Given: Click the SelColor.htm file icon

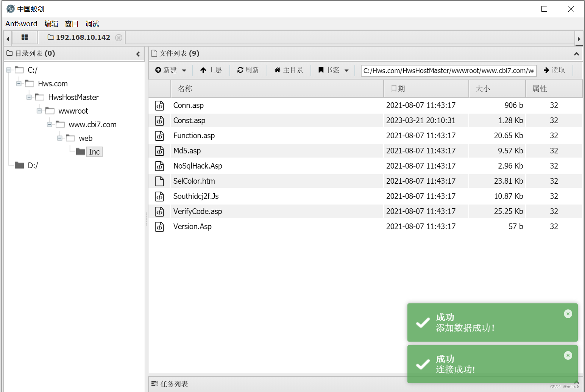Looking at the screenshot, I should (x=160, y=181).
